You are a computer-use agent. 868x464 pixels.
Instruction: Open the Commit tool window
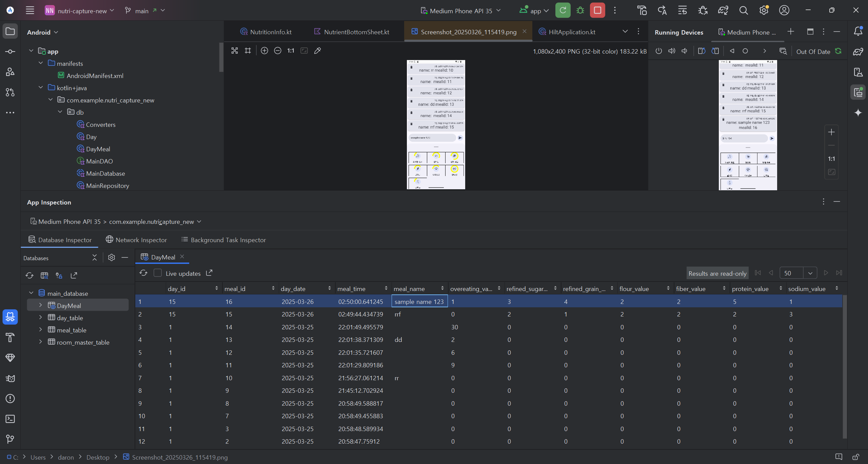coord(10,52)
